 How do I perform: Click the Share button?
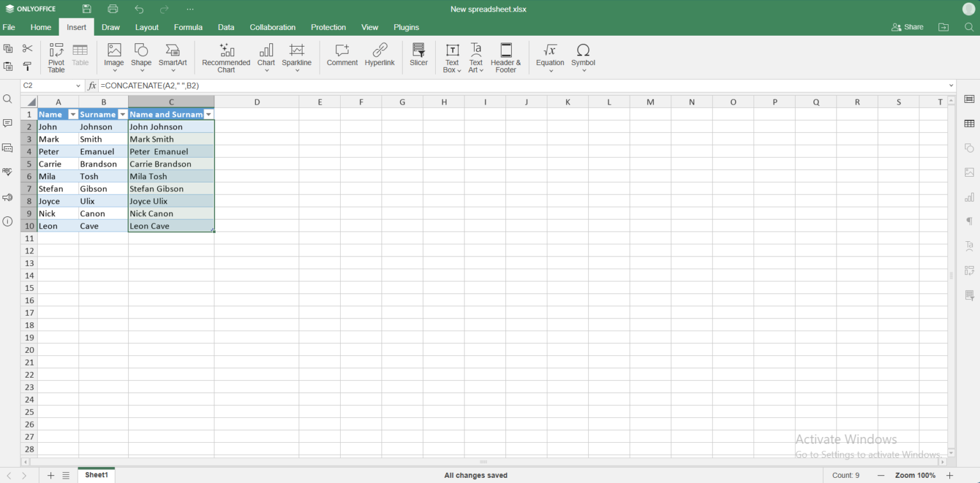point(907,27)
